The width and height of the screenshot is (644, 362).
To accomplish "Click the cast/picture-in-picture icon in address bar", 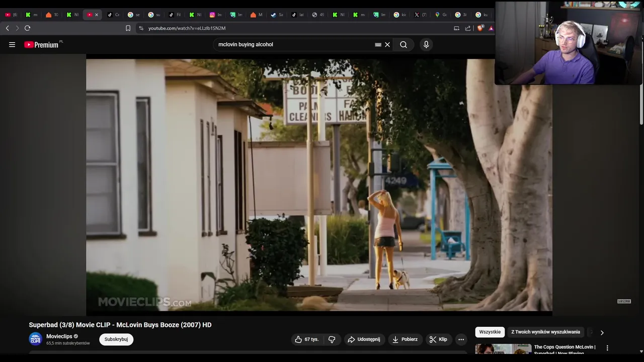I will coord(456,28).
